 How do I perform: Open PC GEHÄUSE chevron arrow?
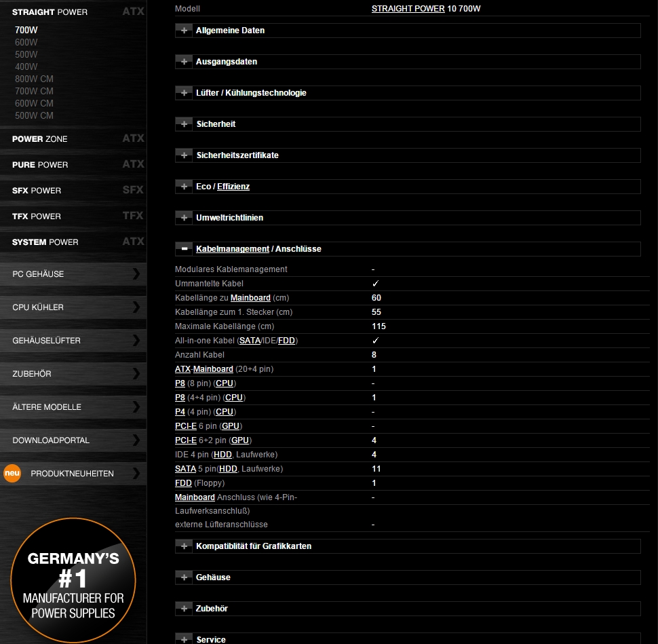(x=136, y=273)
